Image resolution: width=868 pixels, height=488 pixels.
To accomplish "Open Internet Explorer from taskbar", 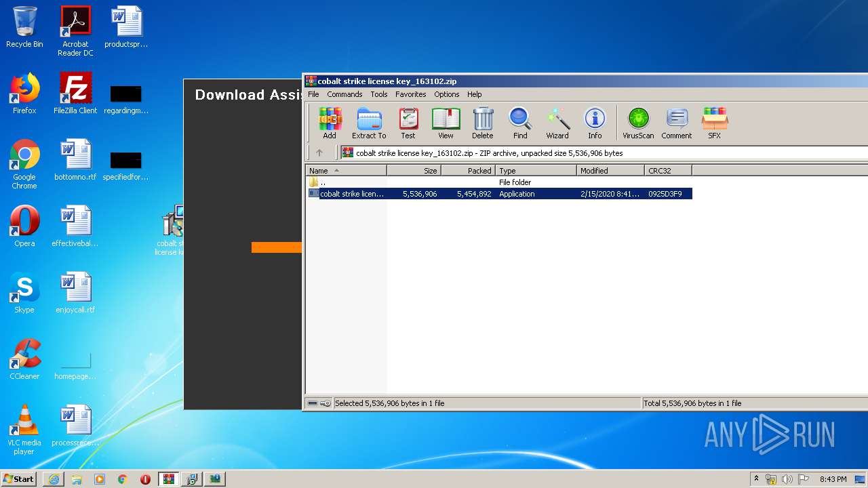I will pyautogui.click(x=54, y=479).
